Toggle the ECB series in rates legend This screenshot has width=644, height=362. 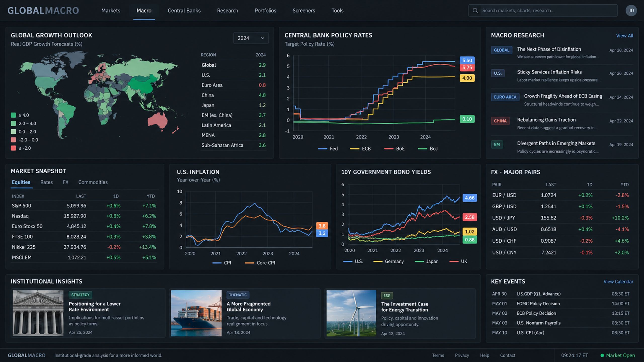point(360,149)
